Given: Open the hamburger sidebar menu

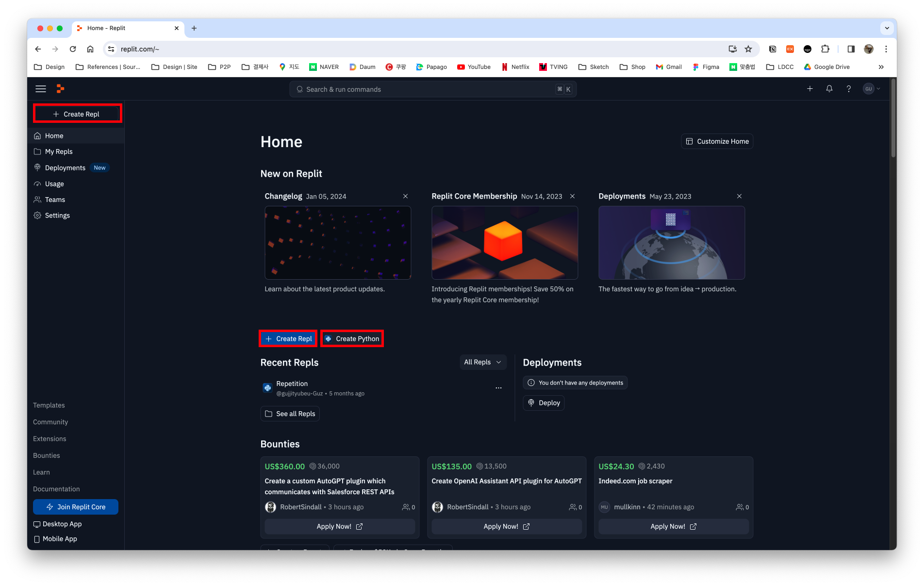Looking at the screenshot, I should coord(41,89).
